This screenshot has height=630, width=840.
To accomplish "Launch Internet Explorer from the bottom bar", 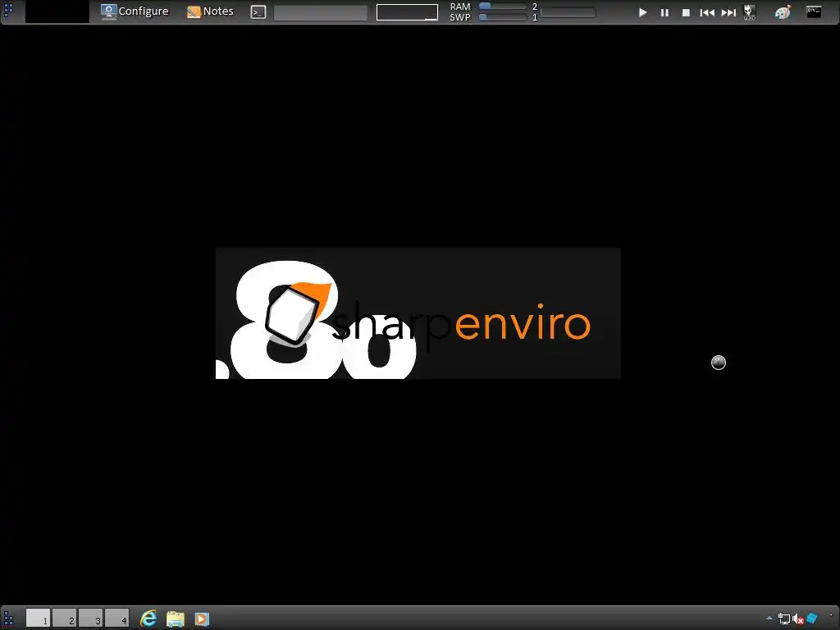I will 148,619.
